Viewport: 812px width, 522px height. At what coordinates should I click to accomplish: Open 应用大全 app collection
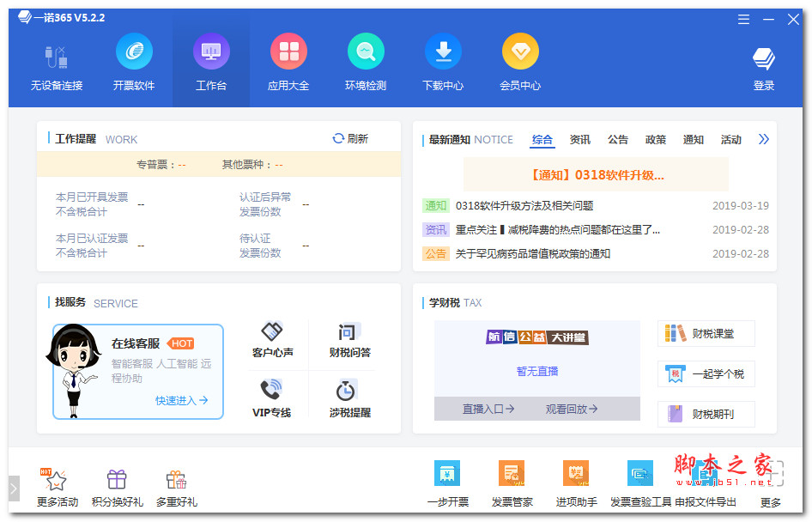coord(288,60)
